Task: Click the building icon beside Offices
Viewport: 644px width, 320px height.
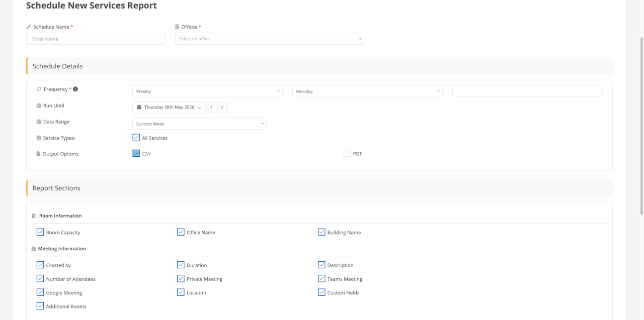Action: [177, 27]
